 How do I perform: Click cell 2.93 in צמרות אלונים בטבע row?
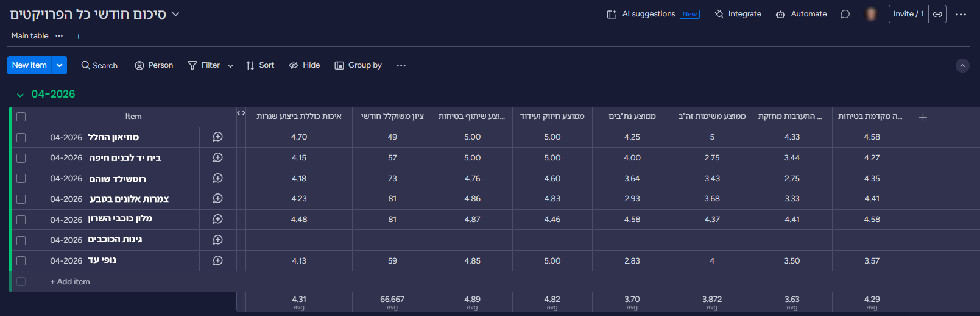[632, 199]
